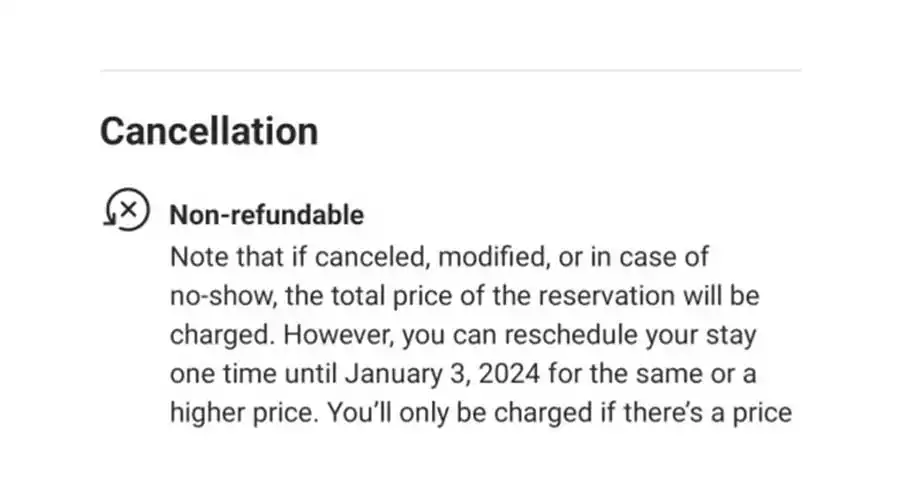Image resolution: width=900 pixels, height=500 pixels.
Task: Click the line starting "charged. However"
Action: [x=462, y=333]
